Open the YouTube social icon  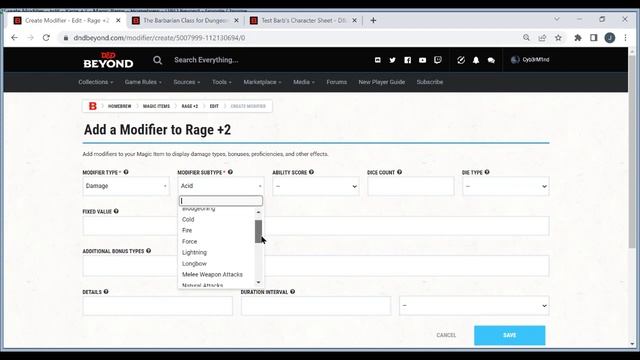(422, 60)
